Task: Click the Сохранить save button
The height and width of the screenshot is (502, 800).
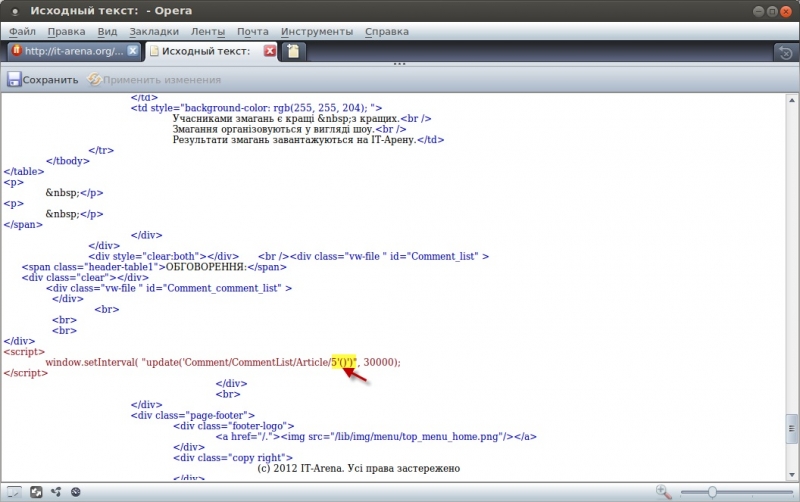Action: tap(43, 80)
